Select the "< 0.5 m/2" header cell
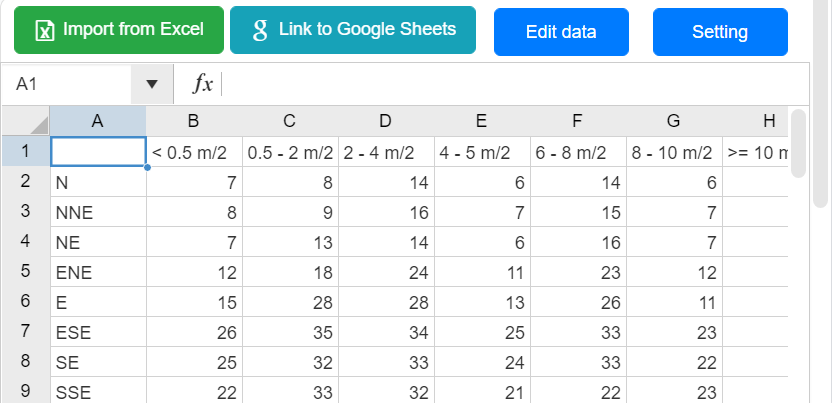This screenshot has height=403, width=833. coord(194,152)
